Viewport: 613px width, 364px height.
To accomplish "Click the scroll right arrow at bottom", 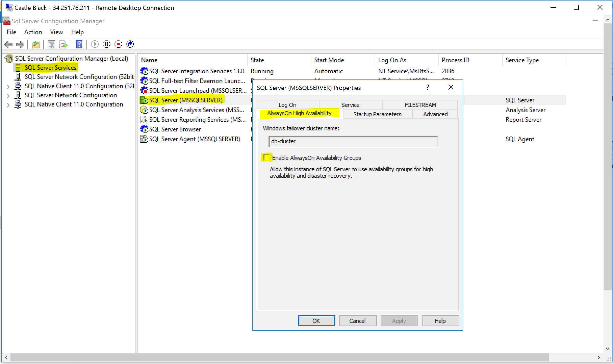I will [x=598, y=357].
